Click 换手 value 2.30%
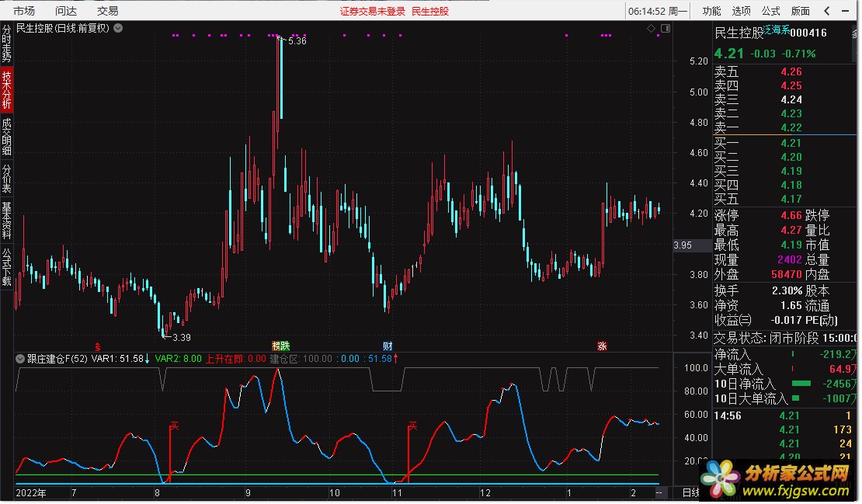The image size is (862, 504). [x=787, y=290]
